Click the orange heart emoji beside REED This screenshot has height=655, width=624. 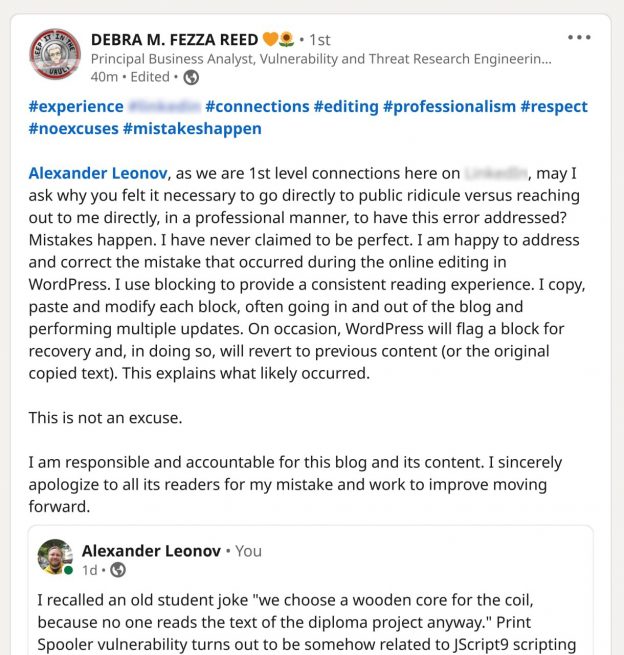pyautogui.click(x=270, y=39)
